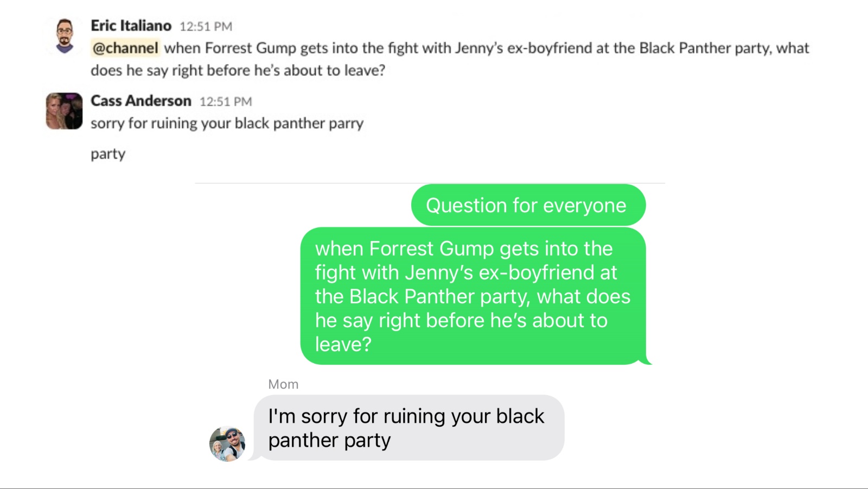This screenshot has width=868, height=489.
Task: Click the highlighted @channel mention
Action: coord(125,48)
